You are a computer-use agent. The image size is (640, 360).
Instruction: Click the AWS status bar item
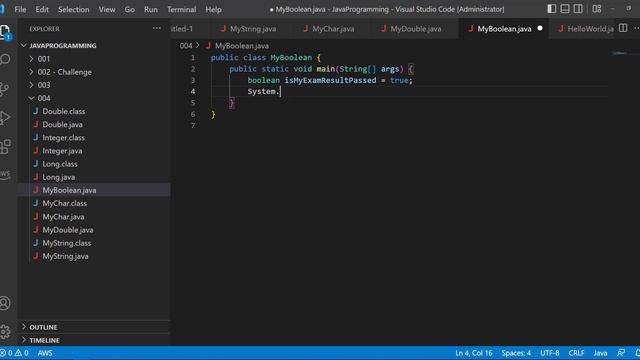coord(45,353)
